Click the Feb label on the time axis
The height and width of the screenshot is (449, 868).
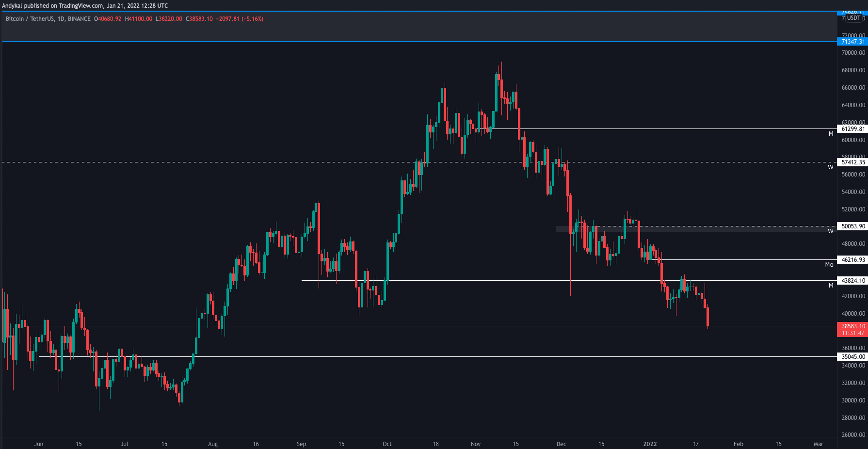pos(738,444)
